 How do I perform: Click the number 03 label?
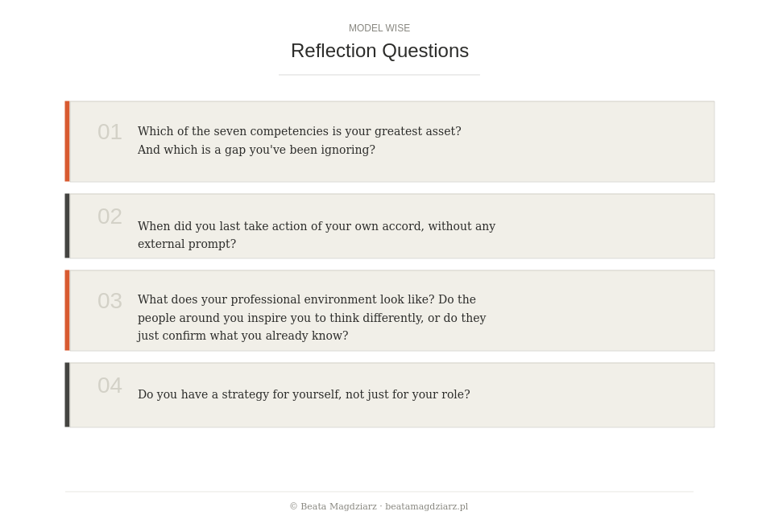click(110, 301)
